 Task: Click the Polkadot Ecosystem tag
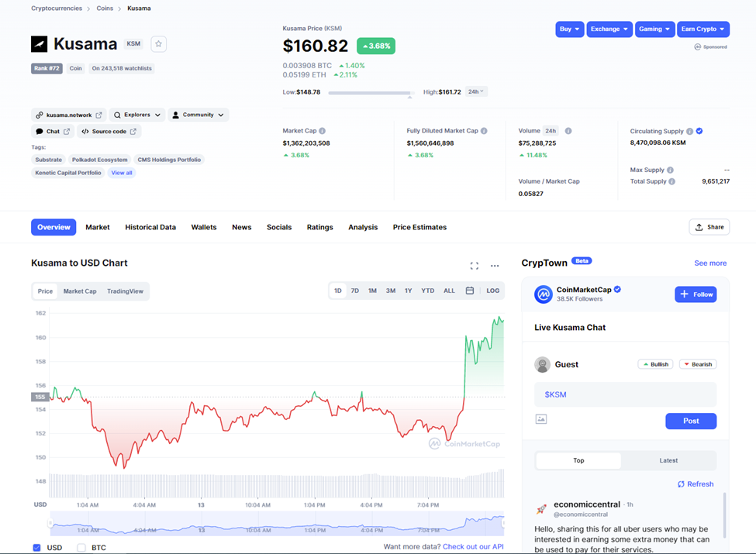(x=100, y=160)
